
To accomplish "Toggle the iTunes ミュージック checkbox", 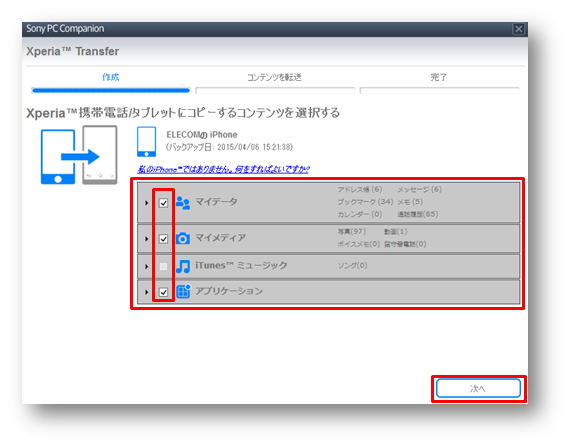I will click(x=164, y=266).
